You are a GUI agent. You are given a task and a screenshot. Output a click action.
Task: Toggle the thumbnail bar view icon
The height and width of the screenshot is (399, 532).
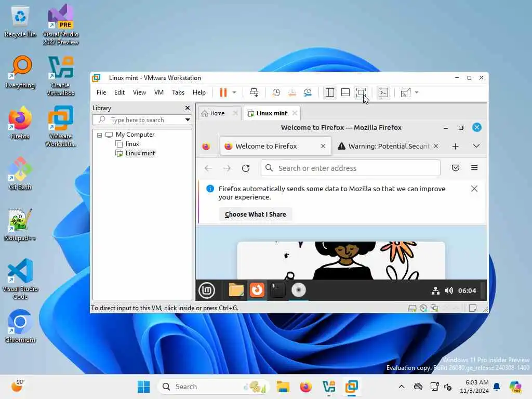(345, 92)
